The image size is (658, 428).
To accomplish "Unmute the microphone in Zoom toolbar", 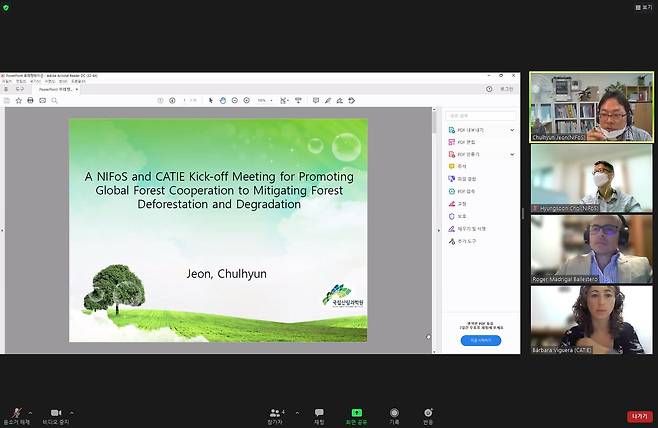I will (x=17, y=416).
